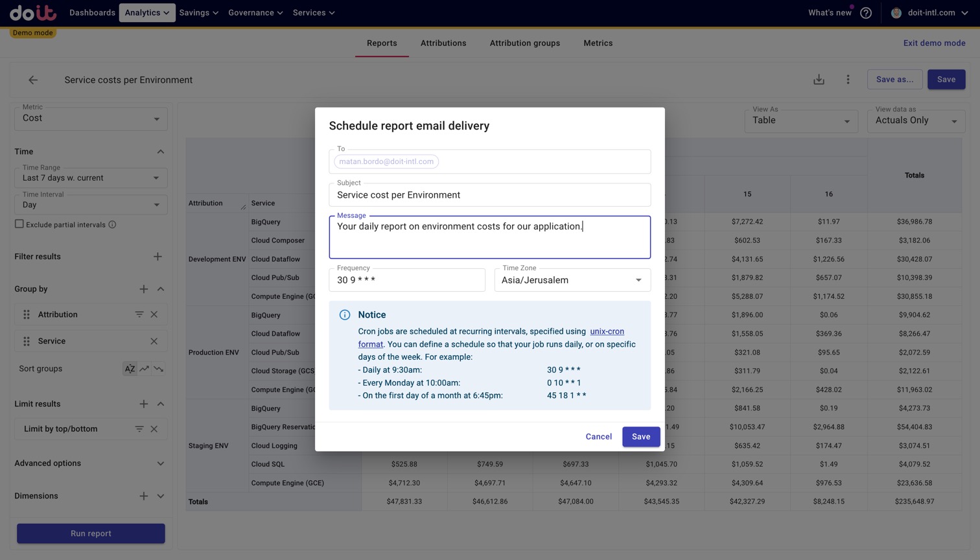Click the Frequency cron input field

coord(407,280)
